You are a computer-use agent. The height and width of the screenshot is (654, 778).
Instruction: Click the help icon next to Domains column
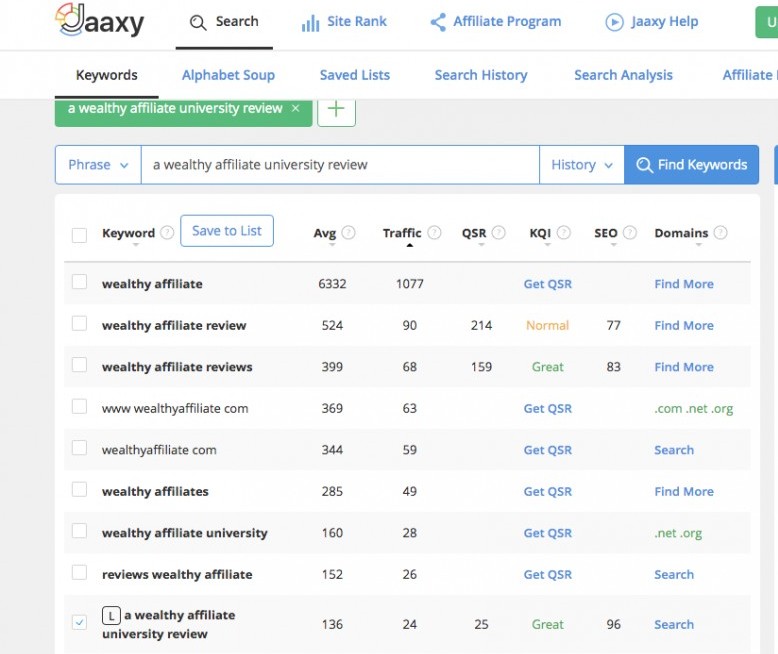[720, 232]
